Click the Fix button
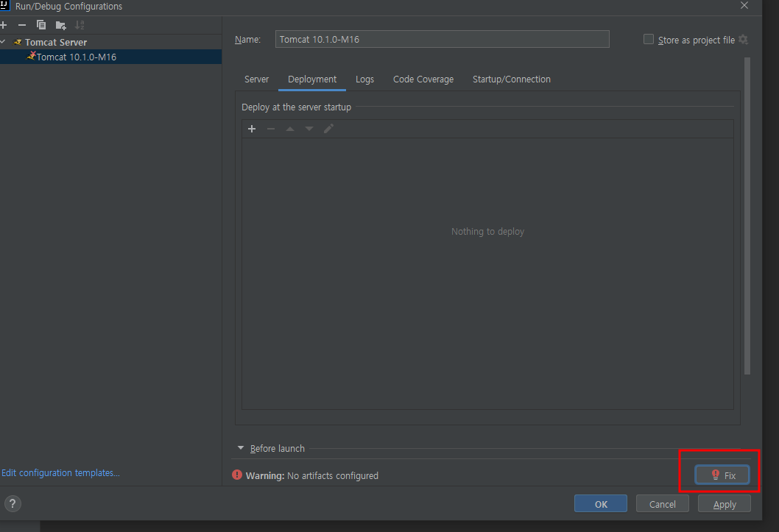The height and width of the screenshot is (532, 779). pyautogui.click(x=722, y=475)
